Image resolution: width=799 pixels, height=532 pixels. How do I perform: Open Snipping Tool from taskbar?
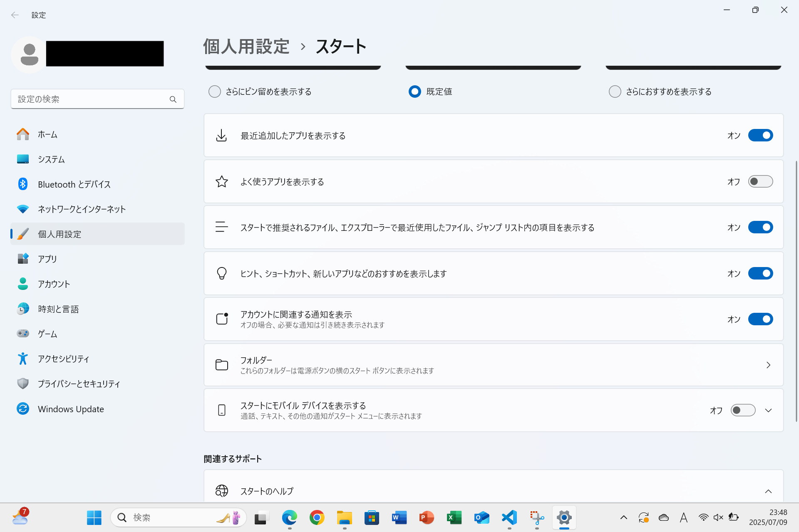point(537,518)
